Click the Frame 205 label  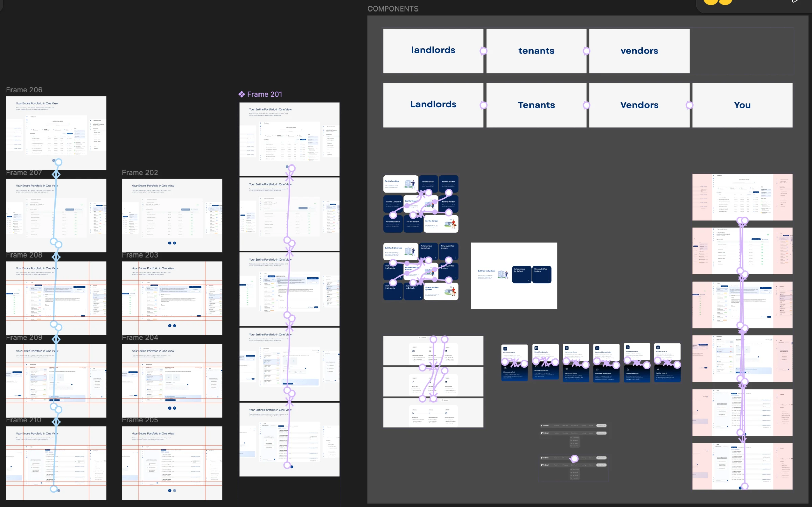coord(140,420)
